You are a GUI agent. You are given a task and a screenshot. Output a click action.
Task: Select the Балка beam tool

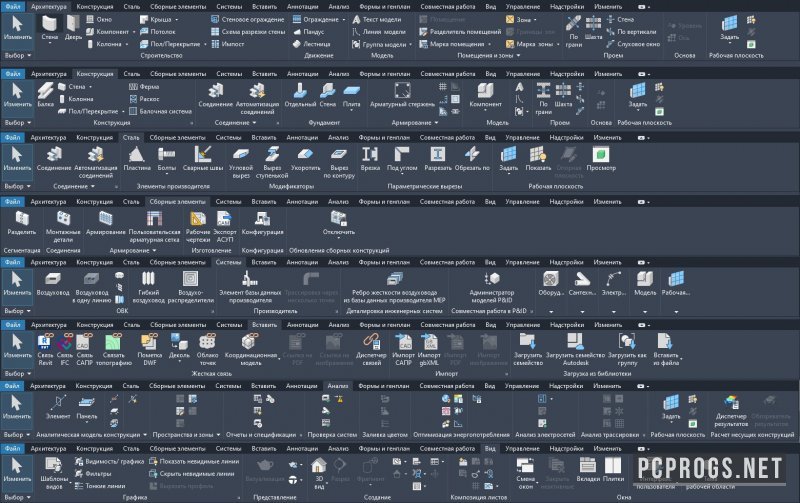tap(45, 95)
